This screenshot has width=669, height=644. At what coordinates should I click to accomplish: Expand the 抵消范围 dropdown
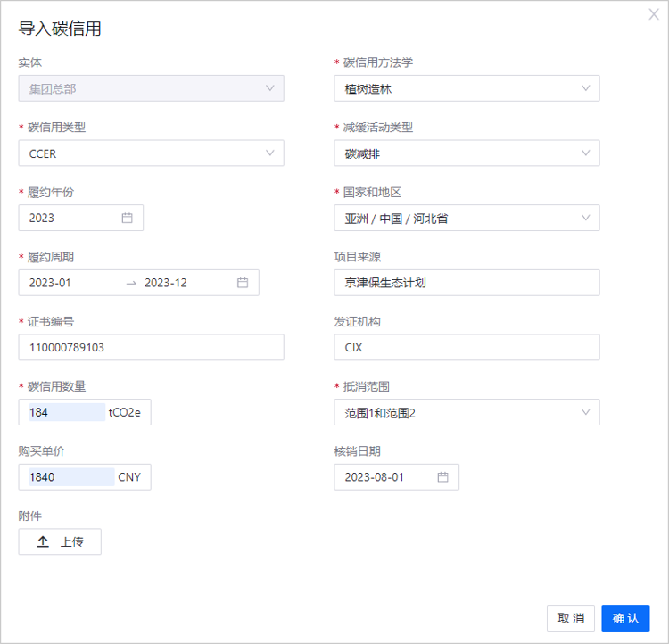coord(467,412)
